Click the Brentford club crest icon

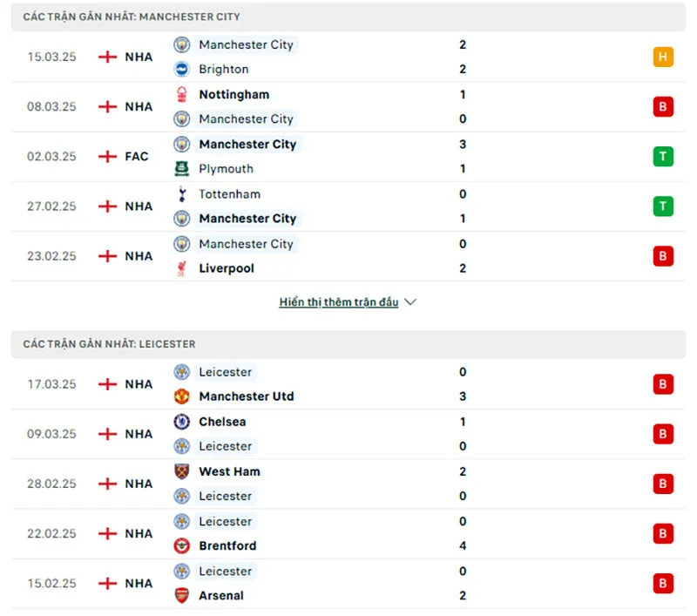[x=181, y=546]
